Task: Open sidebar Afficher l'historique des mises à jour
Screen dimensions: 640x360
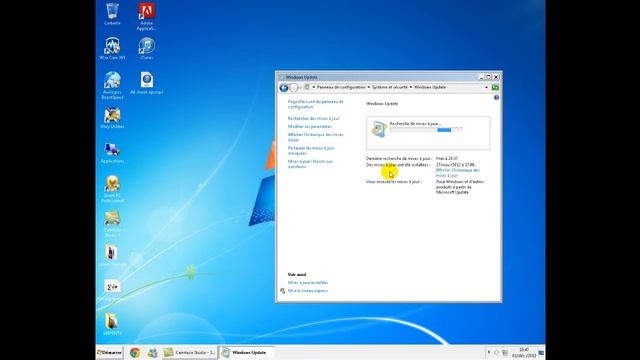Action: click(316, 137)
